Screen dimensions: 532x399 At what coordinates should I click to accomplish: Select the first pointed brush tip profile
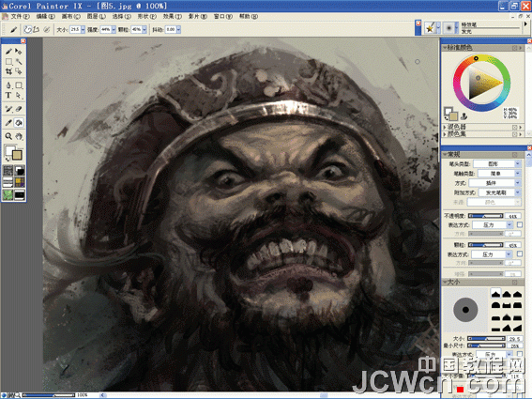click(x=496, y=294)
